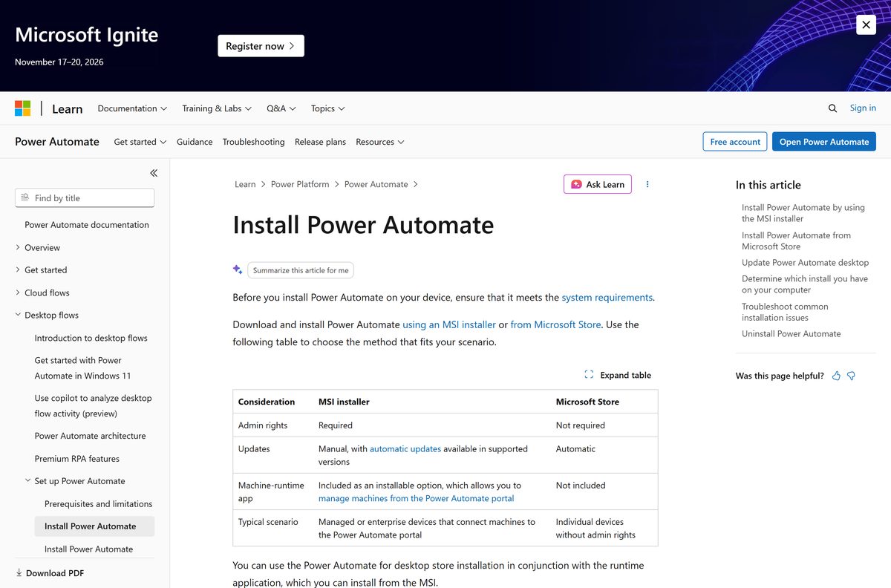Viewport: 891px width, 588px height.
Task: Jump to Troubleshoot common installation issues
Action: point(785,312)
